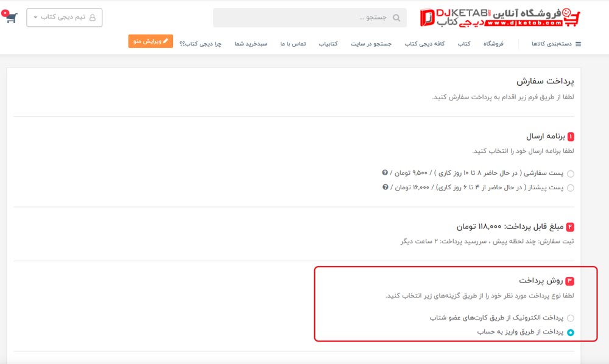Screen dimensions: 609x364
Task: Select the پست پیشتاز shipping option
Action: coord(570,188)
